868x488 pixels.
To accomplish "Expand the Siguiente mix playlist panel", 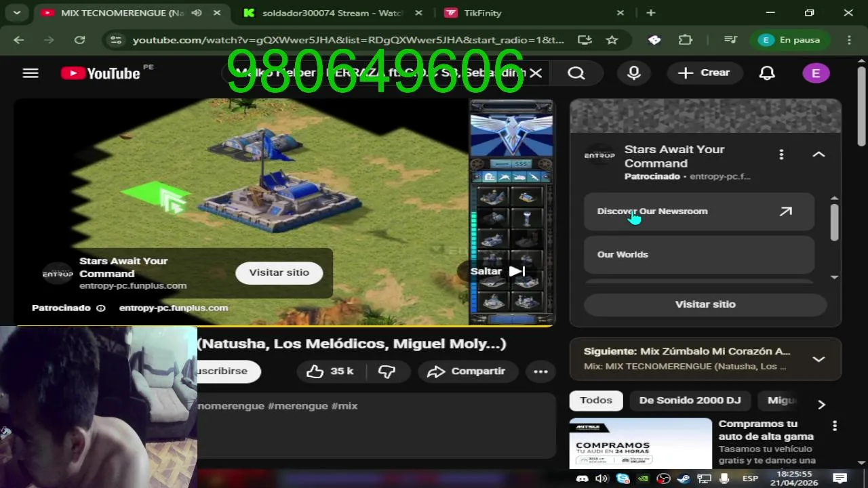I will (x=818, y=359).
